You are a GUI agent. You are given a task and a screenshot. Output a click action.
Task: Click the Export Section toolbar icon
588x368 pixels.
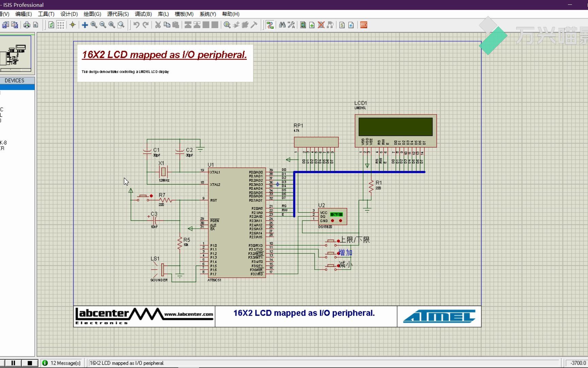coord(15,25)
